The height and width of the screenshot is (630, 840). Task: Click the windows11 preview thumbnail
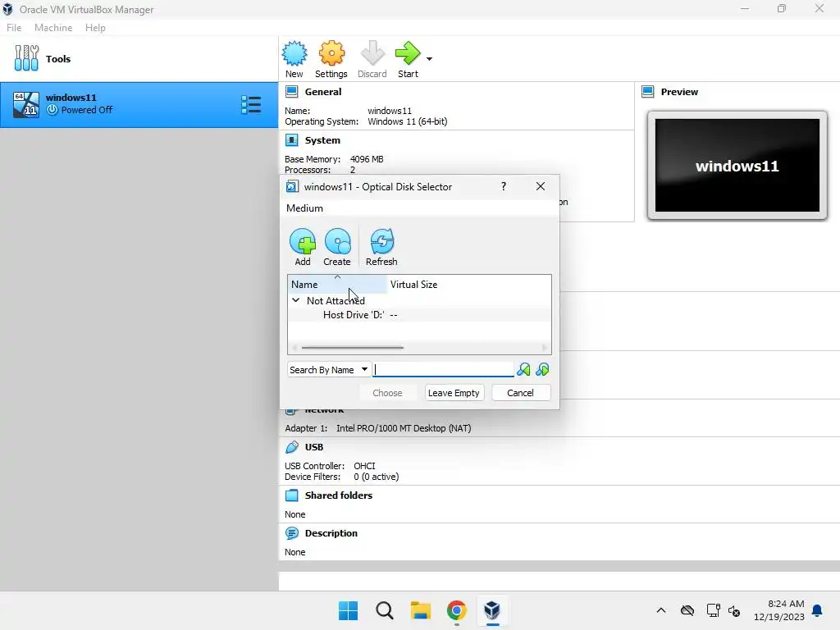coord(737,166)
